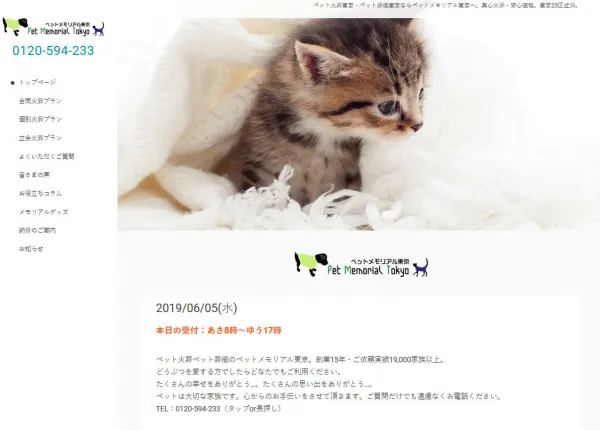Go to 立会火葬プラン

click(x=40, y=138)
